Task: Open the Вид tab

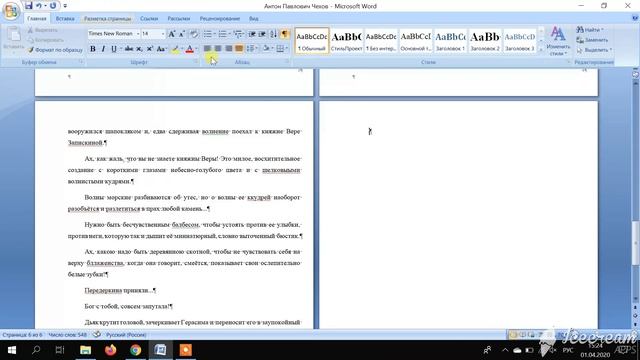Action: point(253,19)
